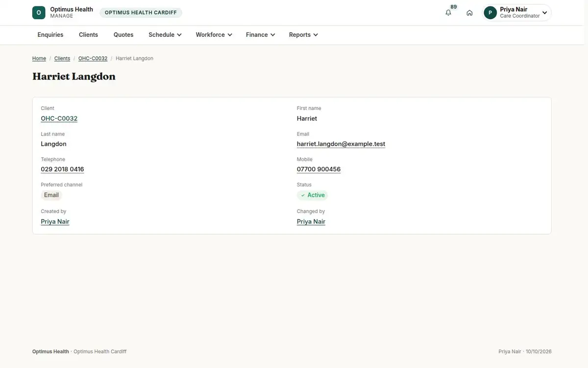Open the Created by Priya Nair link

[55, 222]
